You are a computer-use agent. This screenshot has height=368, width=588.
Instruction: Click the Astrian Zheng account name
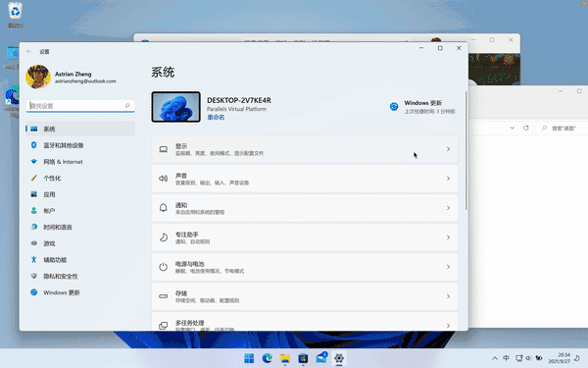(x=73, y=74)
